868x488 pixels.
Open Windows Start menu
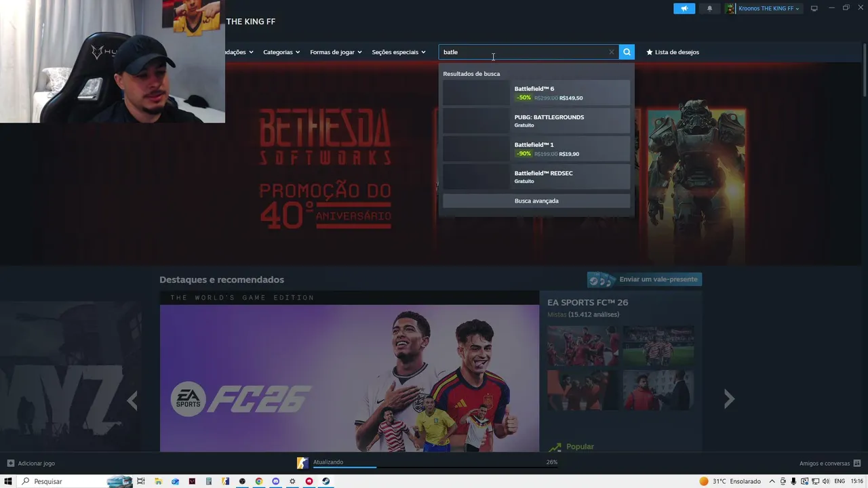pyautogui.click(x=8, y=481)
